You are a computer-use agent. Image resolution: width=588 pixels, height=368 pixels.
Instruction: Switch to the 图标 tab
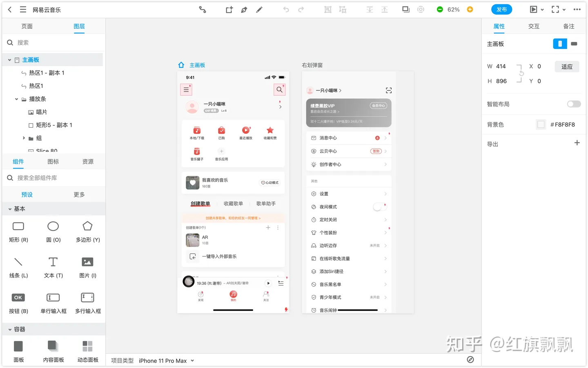point(53,162)
